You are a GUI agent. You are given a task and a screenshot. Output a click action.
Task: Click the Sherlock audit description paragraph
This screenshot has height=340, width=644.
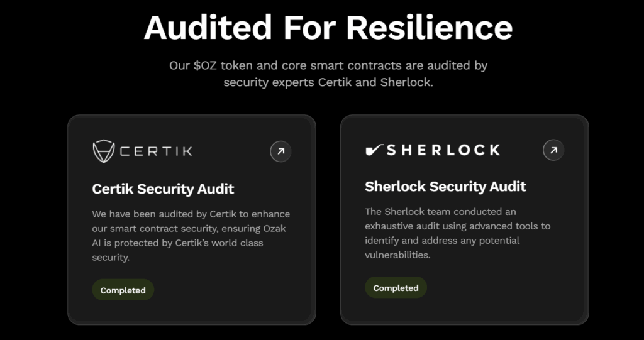(457, 233)
